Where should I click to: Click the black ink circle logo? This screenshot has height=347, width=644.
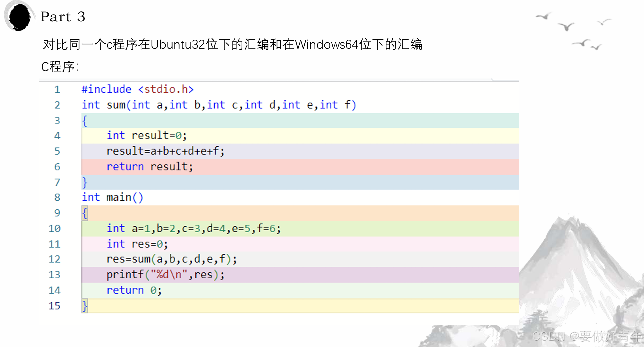(x=19, y=16)
